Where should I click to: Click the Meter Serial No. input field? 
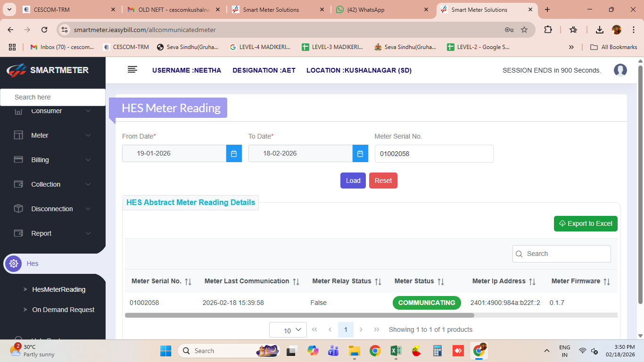(x=434, y=154)
